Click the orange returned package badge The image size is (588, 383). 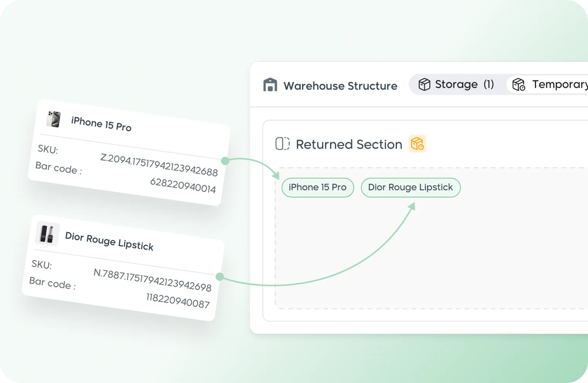point(417,144)
